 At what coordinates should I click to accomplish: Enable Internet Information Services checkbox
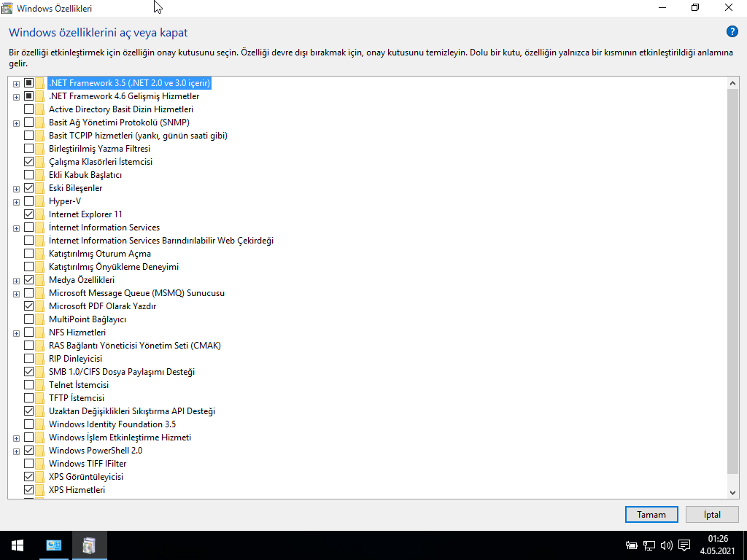pos(28,227)
